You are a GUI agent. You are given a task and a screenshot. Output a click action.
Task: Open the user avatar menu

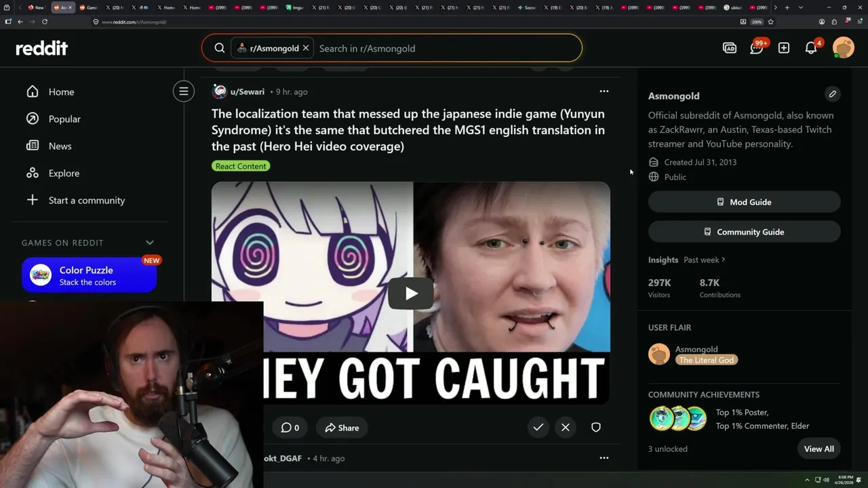[844, 48]
